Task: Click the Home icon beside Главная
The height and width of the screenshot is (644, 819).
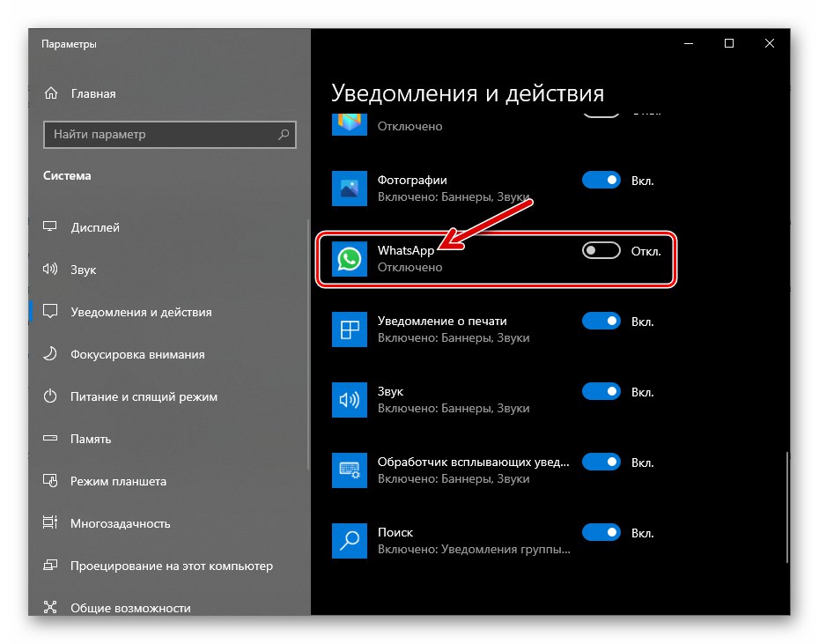Action: coord(51,93)
